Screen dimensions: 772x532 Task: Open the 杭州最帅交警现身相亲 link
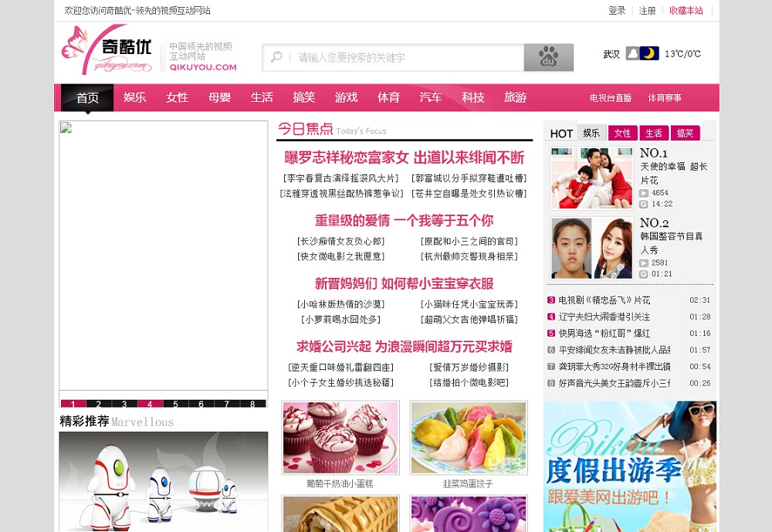469,256
